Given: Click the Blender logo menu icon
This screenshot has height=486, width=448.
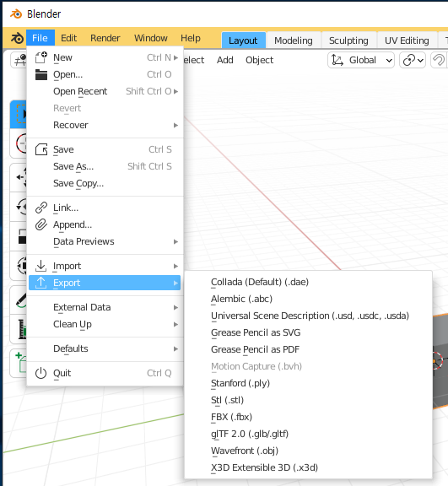Looking at the screenshot, I should point(17,38).
